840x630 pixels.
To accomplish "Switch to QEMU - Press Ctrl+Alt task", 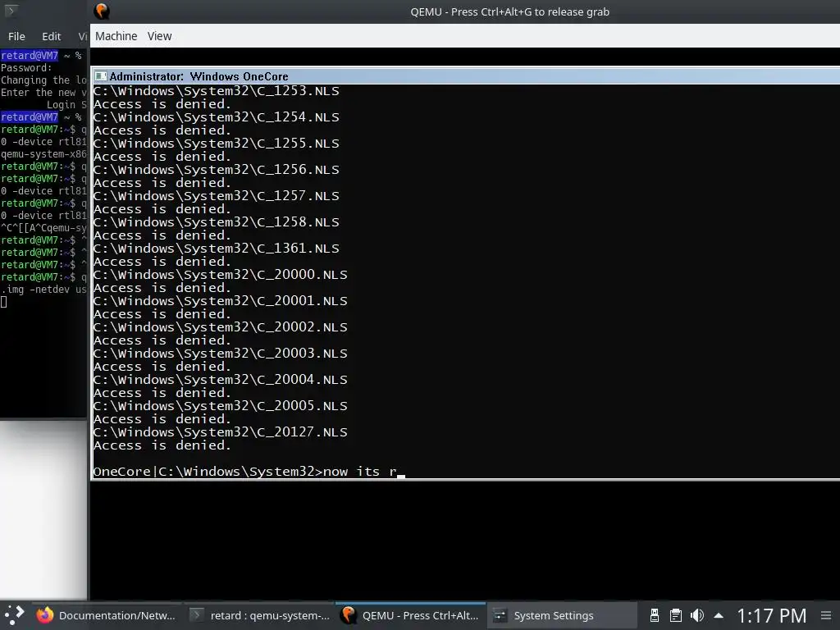I will pyautogui.click(x=411, y=615).
